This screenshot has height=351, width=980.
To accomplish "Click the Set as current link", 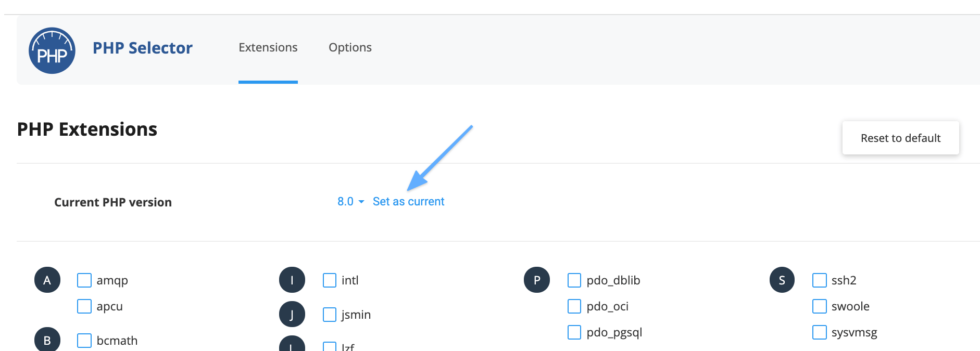I will coord(408,201).
